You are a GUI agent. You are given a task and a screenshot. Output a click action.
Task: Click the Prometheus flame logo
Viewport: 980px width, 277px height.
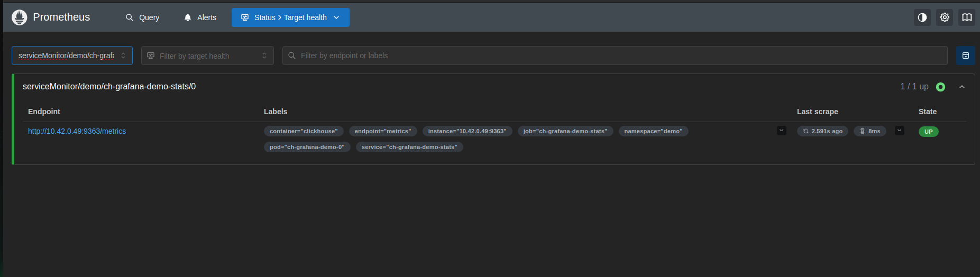click(20, 17)
